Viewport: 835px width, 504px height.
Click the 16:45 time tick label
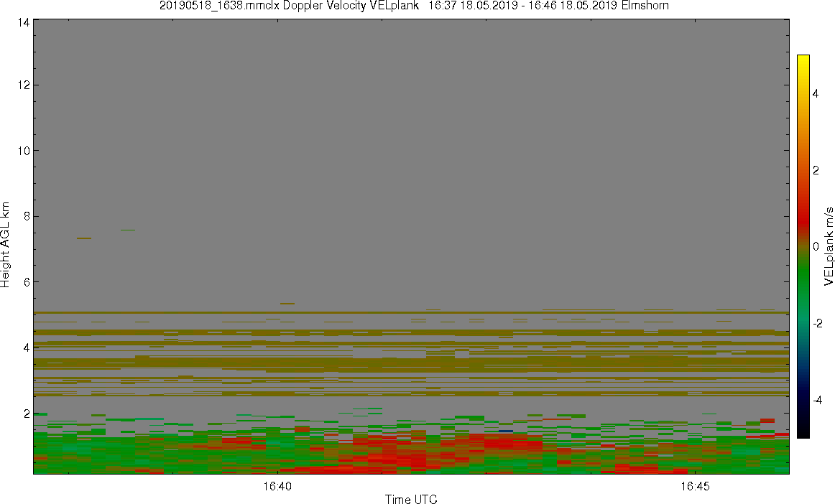(x=695, y=486)
